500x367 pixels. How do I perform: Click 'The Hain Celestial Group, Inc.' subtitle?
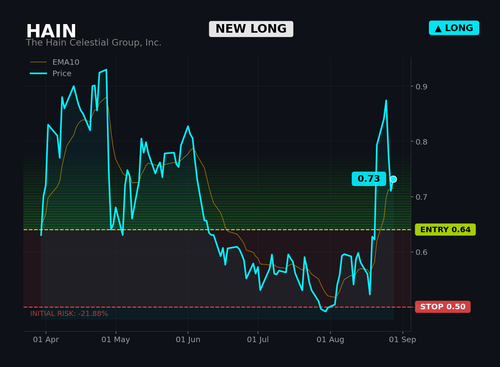[x=94, y=43]
